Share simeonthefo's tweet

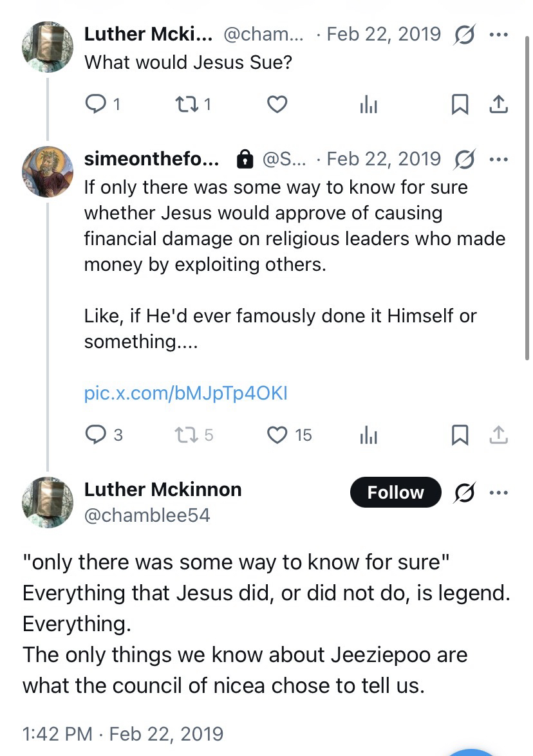[499, 435]
